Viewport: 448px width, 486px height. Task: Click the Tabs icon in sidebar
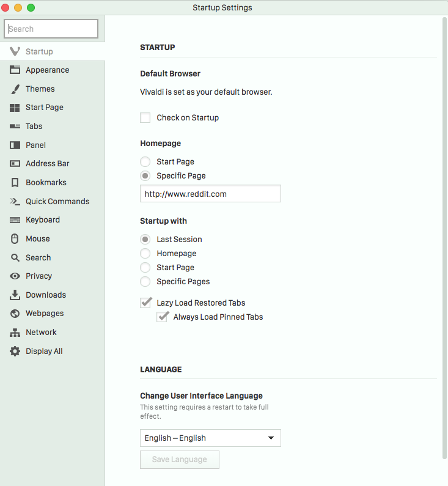[x=15, y=126]
